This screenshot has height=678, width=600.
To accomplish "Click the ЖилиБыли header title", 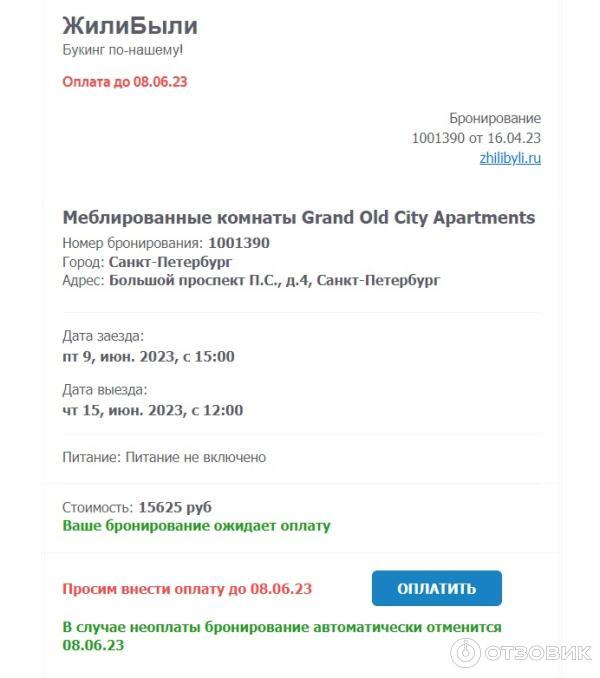I will coord(130,26).
